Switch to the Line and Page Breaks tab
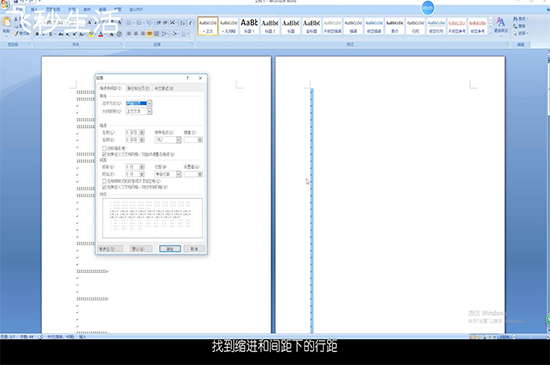 [138, 88]
